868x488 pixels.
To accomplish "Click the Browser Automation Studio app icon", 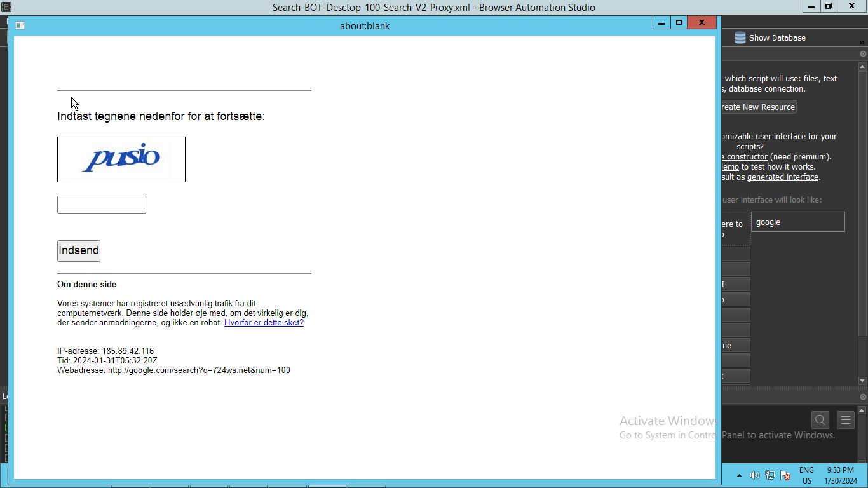I will click(6, 7).
